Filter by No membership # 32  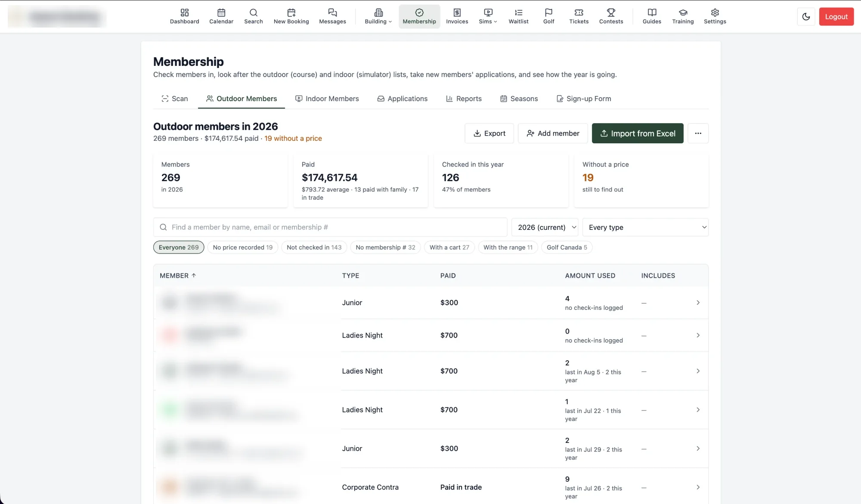click(385, 247)
